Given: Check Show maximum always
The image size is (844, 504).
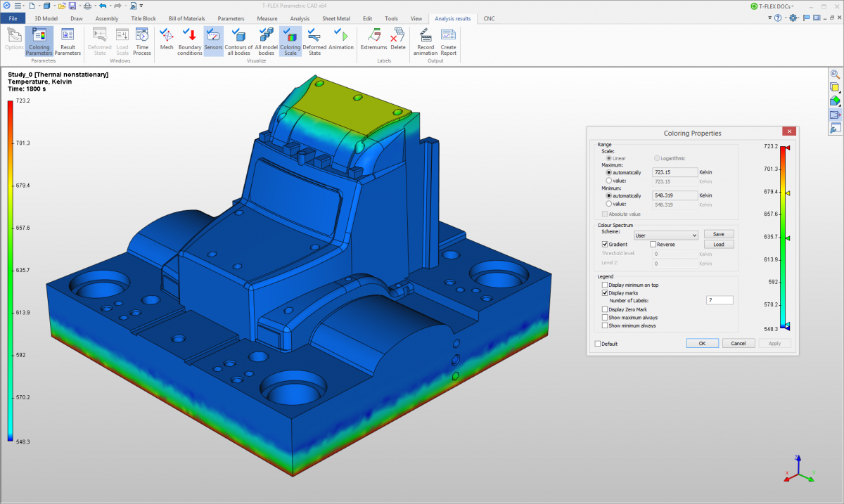Looking at the screenshot, I should tap(605, 318).
